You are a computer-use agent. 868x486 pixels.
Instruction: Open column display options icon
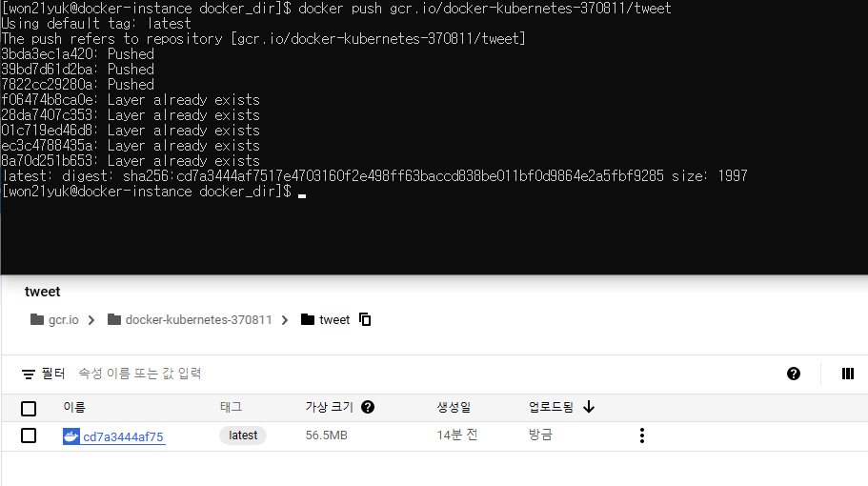(848, 374)
